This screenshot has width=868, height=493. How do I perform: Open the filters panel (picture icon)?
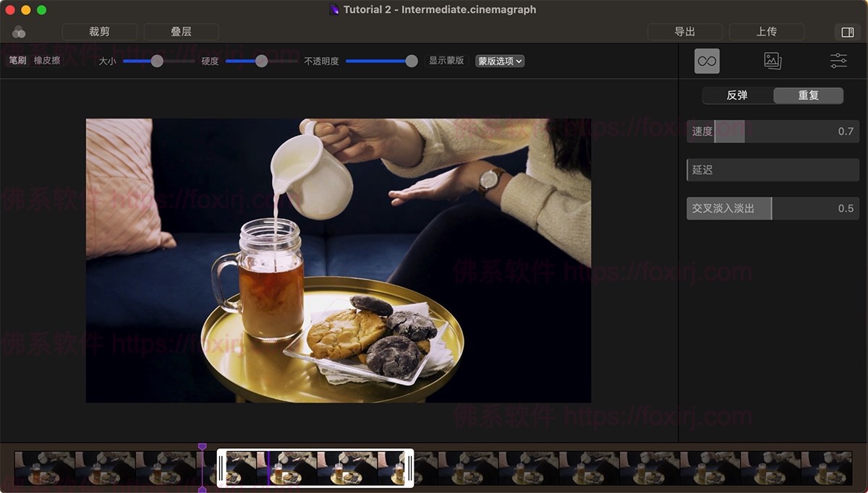[x=772, y=61]
